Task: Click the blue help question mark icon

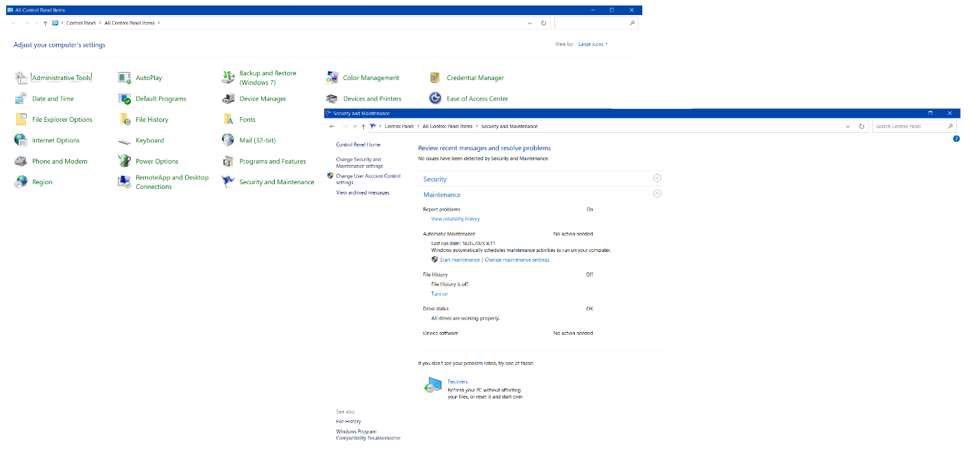Action: [956, 139]
